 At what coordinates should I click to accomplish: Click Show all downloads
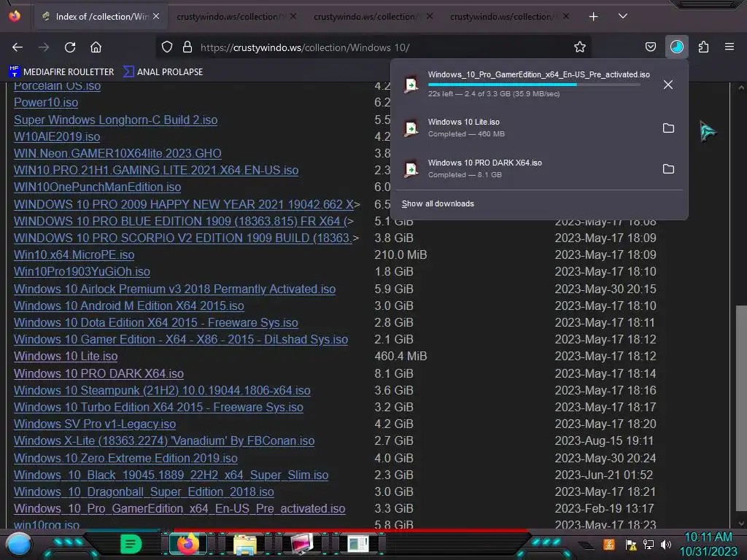[438, 204]
